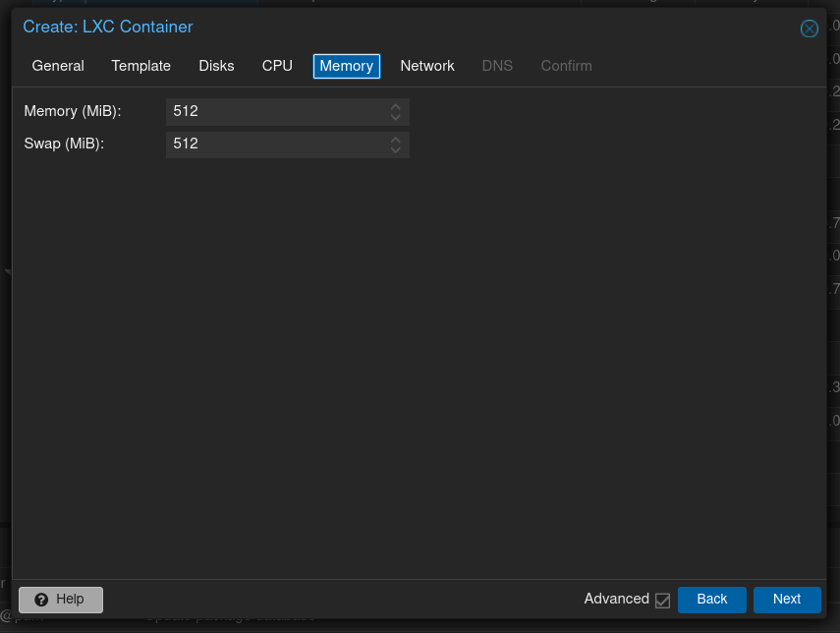The width and height of the screenshot is (840, 633).
Task: Close the Create LXC Container dialog
Action: (809, 29)
